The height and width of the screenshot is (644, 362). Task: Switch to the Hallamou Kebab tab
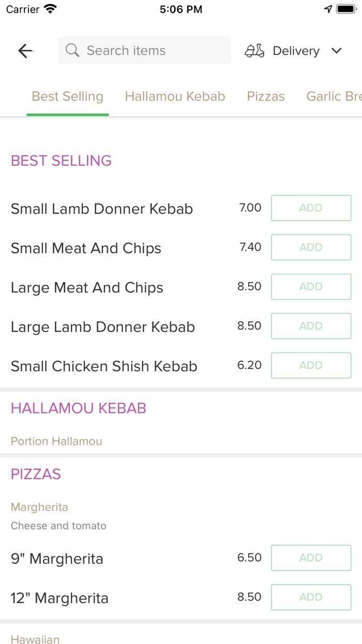click(175, 96)
